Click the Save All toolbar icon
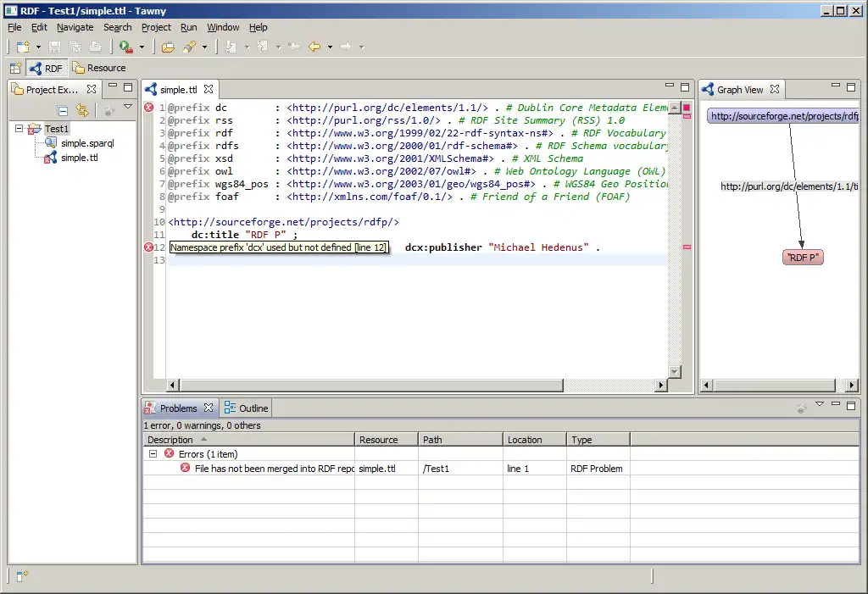Image resolution: width=868 pixels, height=594 pixels. [75, 47]
